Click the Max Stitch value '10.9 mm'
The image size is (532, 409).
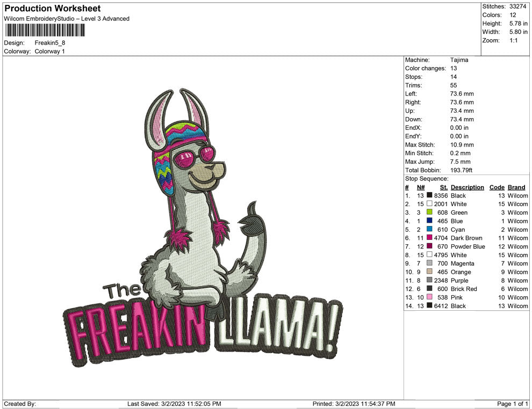coord(462,145)
